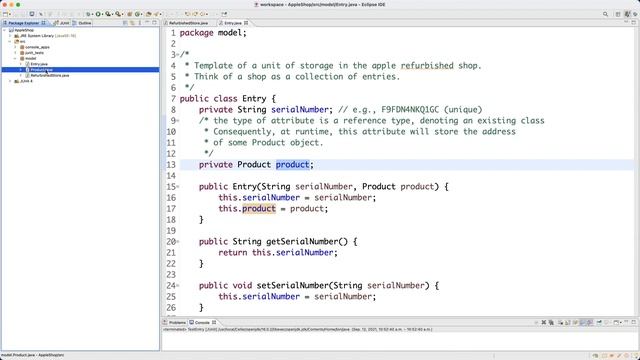Viewport: 640px width, 360px height.
Task: Open the Package Explorer view menu dropdown
Action: [140, 23]
